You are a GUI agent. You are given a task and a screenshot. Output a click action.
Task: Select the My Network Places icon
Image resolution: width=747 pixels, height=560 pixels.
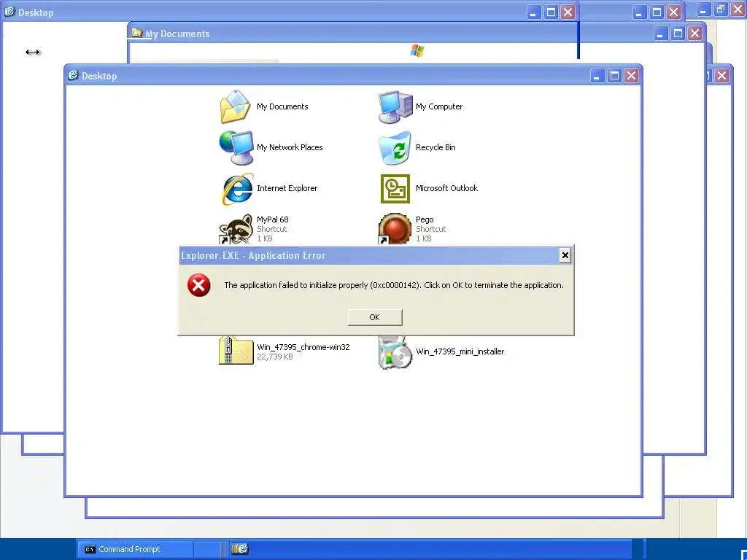pos(236,147)
